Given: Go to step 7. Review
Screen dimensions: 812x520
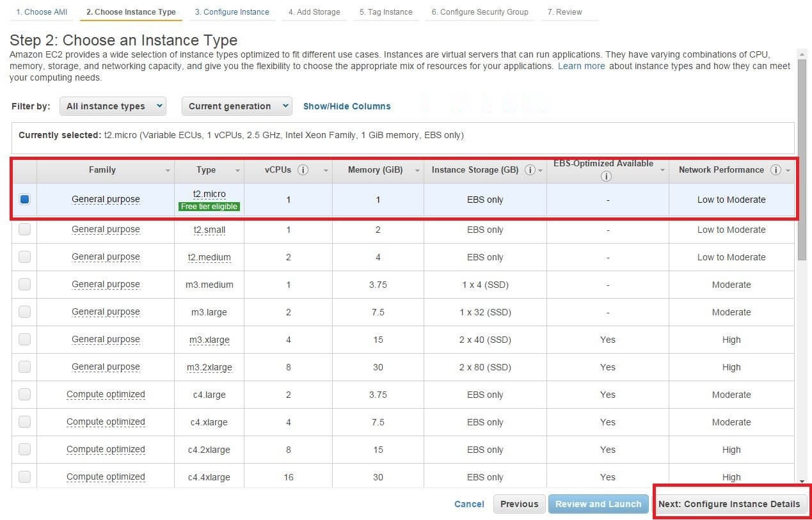Looking at the screenshot, I should click(x=564, y=12).
